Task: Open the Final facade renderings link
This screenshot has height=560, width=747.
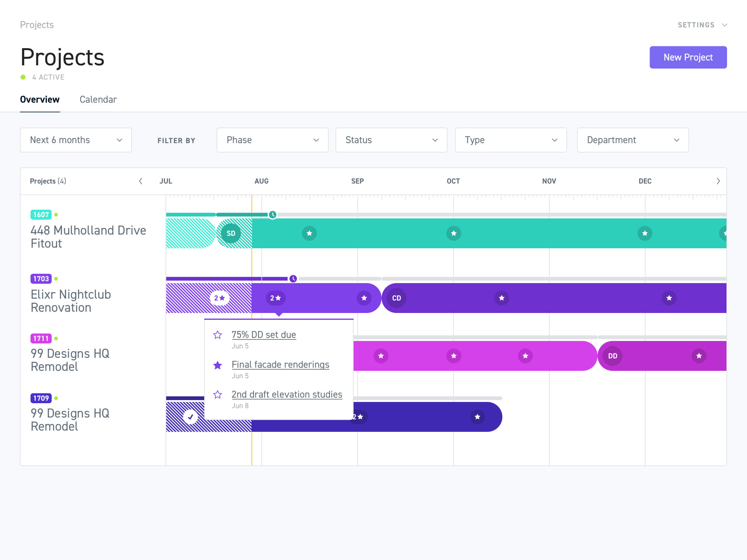Action: [x=280, y=365]
